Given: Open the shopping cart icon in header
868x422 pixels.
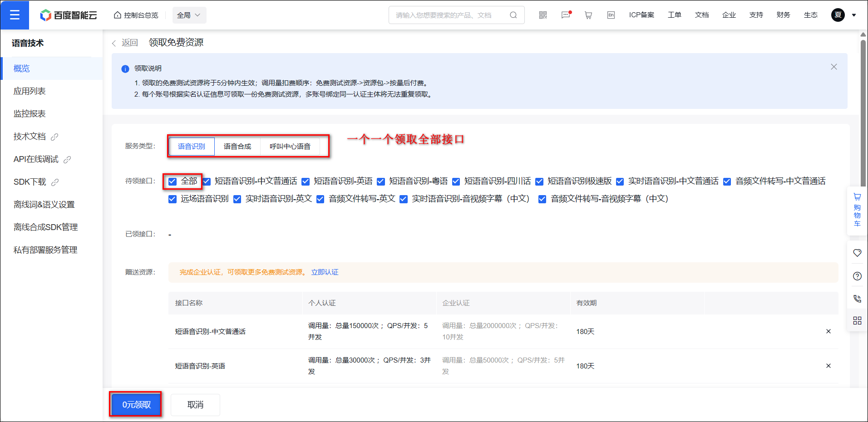Looking at the screenshot, I should [588, 15].
